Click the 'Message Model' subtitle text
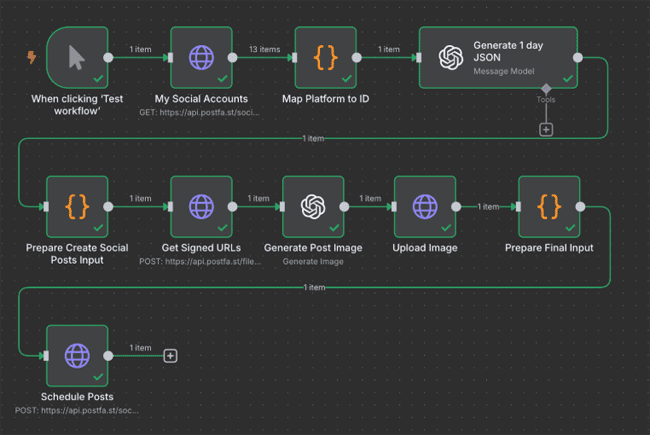This screenshot has width=650, height=435. pyautogui.click(x=504, y=71)
